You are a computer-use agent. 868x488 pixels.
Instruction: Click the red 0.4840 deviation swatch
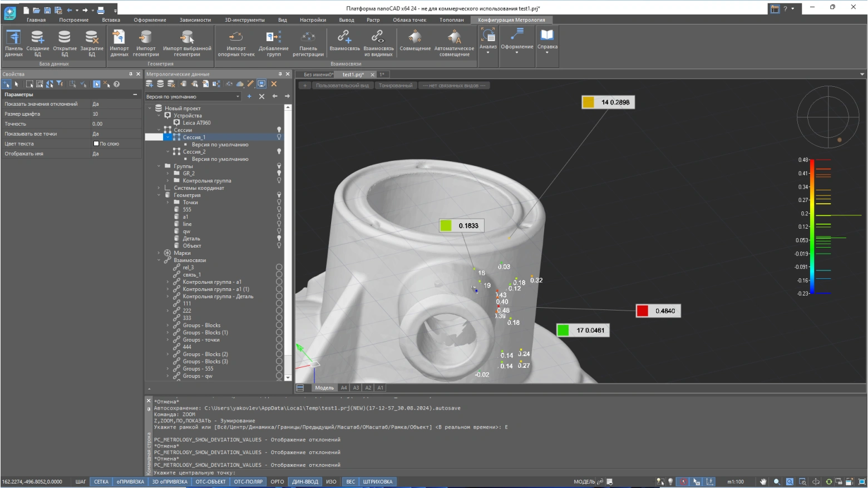[643, 311]
